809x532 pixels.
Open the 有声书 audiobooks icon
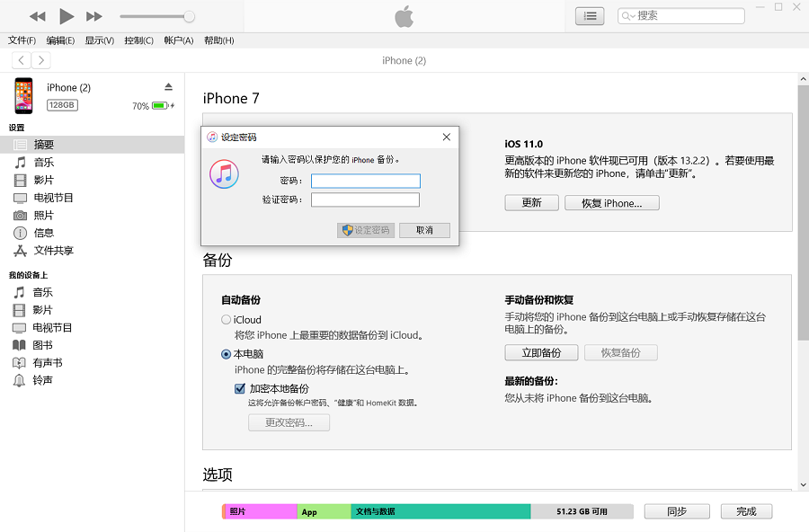pyautogui.click(x=19, y=363)
